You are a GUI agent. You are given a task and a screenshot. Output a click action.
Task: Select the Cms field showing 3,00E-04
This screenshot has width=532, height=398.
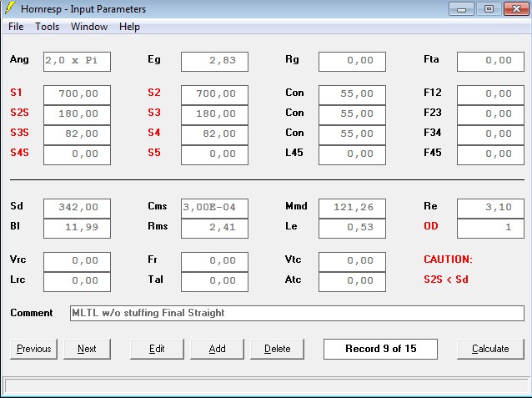(x=214, y=208)
